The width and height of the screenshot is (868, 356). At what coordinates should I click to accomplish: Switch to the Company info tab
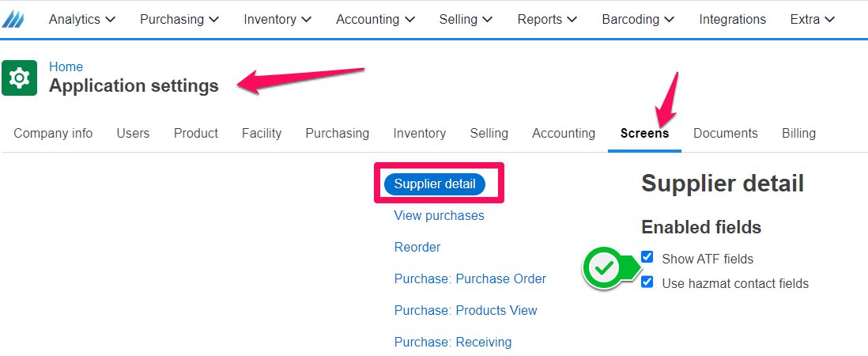coord(53,134)
